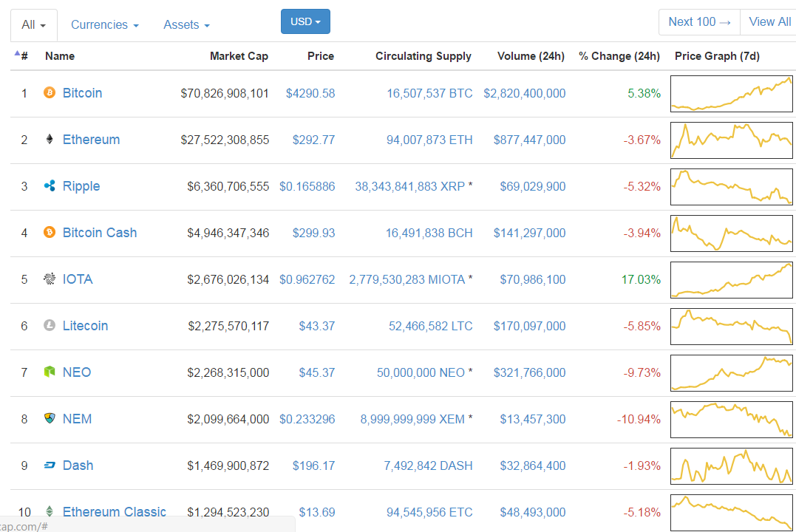Expand the Currencies filter dropdown
This screenshot has height=532, width=796.
[104, 25]
